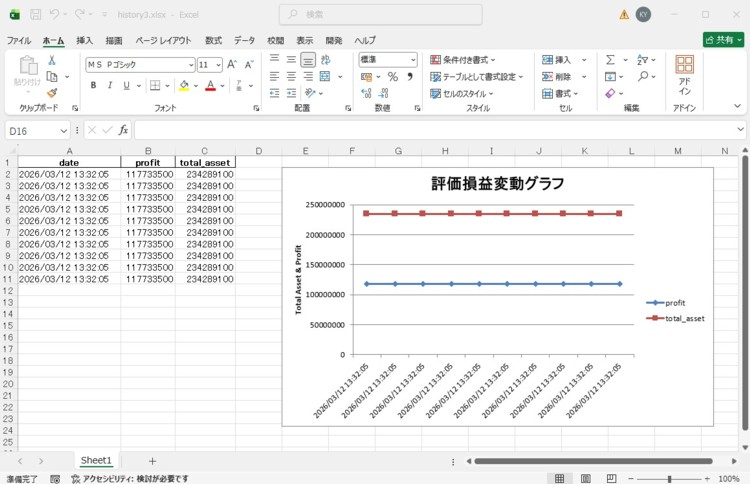750x484 pixels.
Task: Expand the 条件付き書式 dropdown
Action: 465,60
